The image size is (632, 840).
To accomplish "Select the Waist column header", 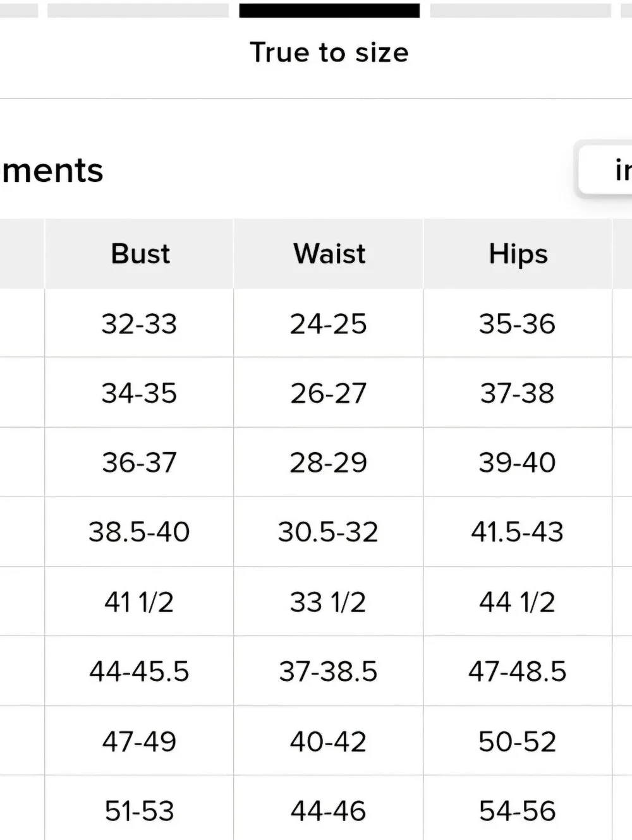I will click(x=329, y=254).
